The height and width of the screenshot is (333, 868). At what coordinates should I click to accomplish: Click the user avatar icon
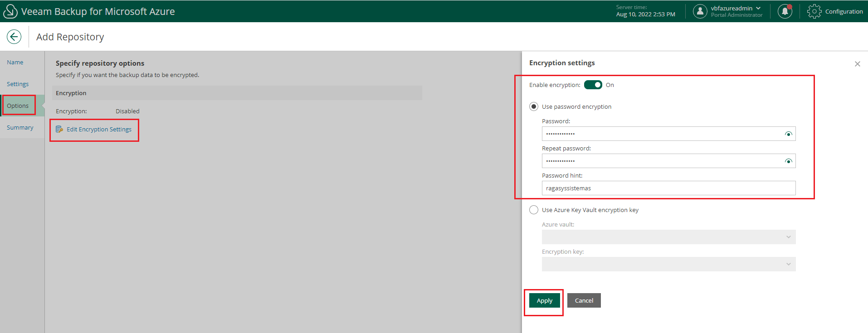[x=700, y=11]
